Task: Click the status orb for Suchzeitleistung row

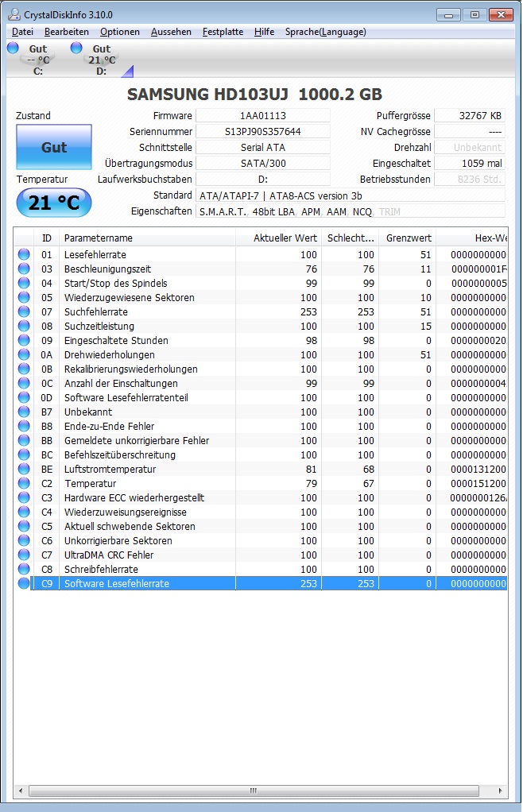Action: tap(24, 326)
